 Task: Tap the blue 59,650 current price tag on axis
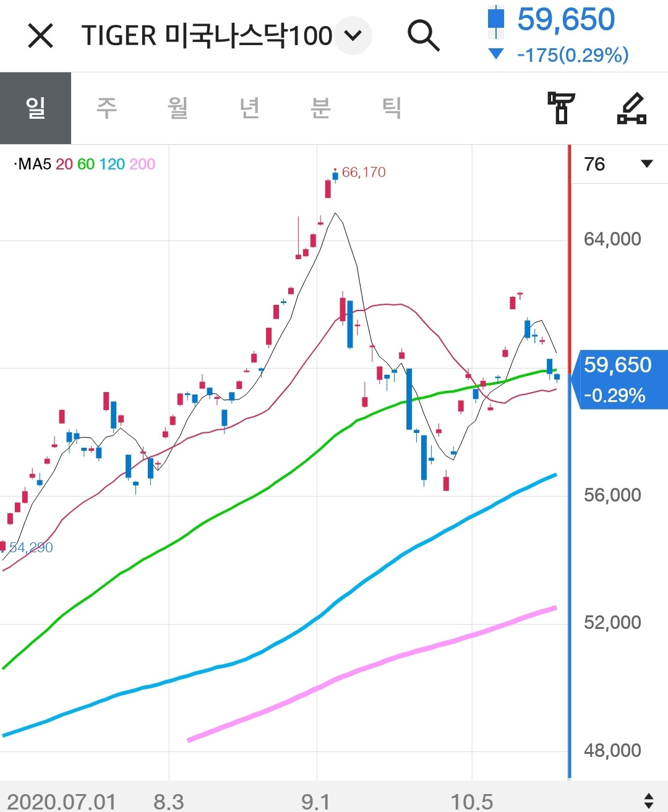[x=619, y=380]
